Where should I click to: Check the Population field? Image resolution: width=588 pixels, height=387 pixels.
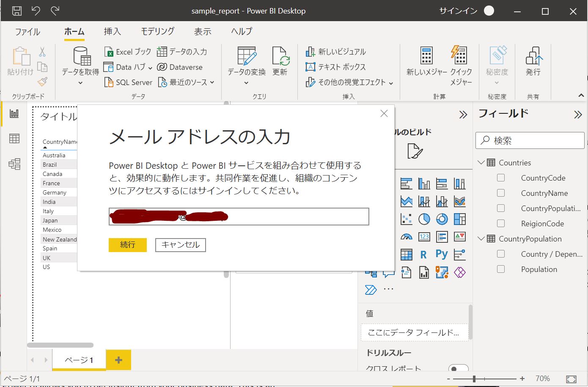point(501,269)
